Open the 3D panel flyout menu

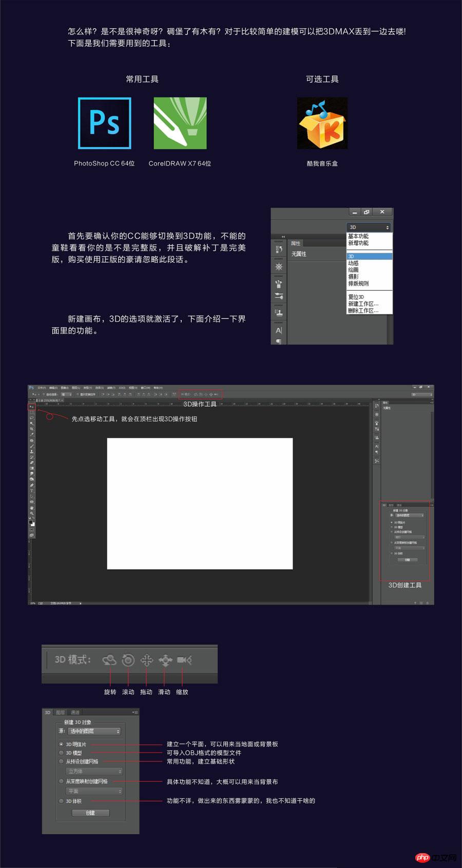(x=135, y=712)
